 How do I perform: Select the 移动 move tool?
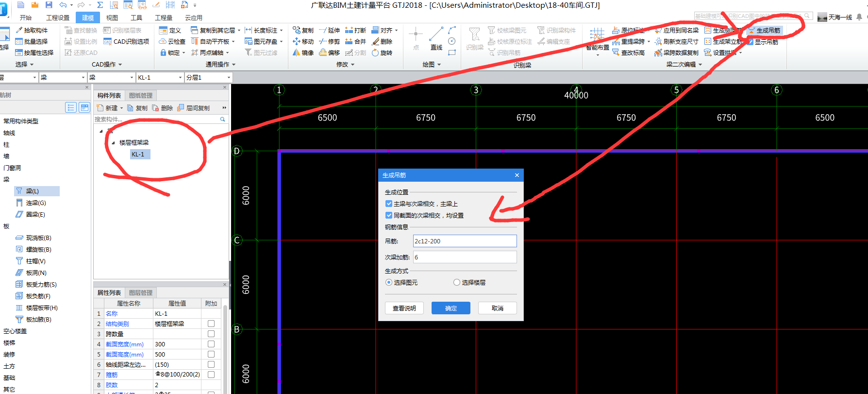(303, 41)
